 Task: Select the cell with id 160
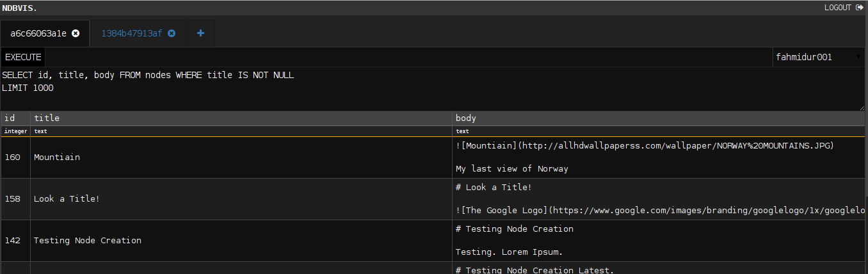point(15,157)
